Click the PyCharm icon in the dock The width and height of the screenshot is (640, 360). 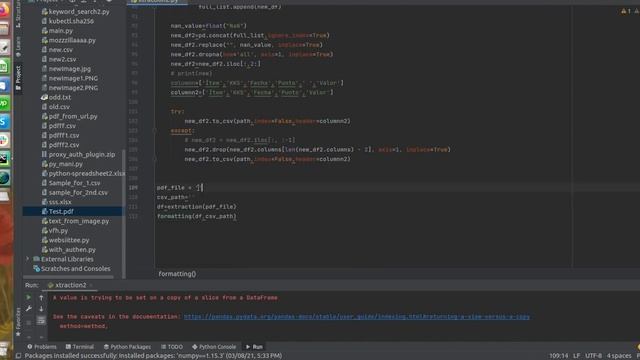pos(4,159)
